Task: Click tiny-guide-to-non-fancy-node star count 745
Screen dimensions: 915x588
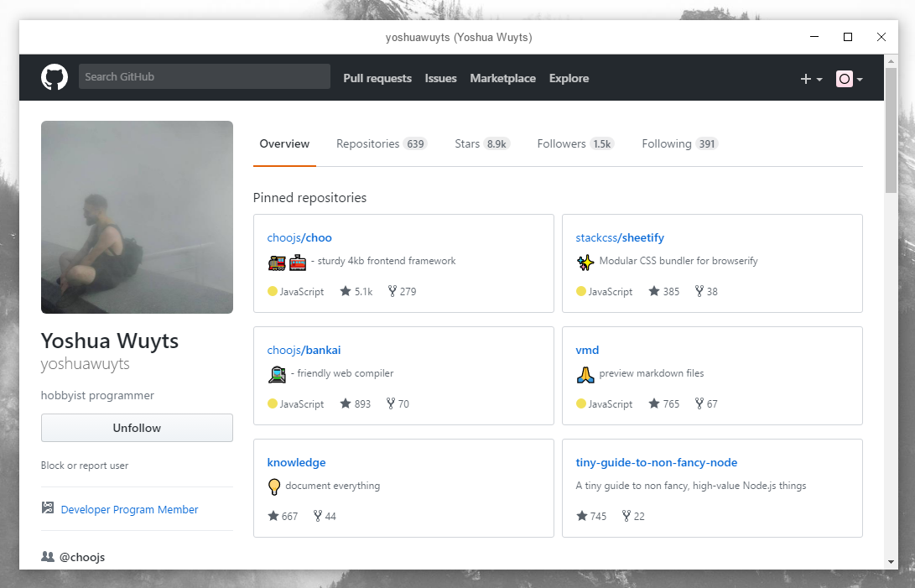Action: click(x=591, y=516)
